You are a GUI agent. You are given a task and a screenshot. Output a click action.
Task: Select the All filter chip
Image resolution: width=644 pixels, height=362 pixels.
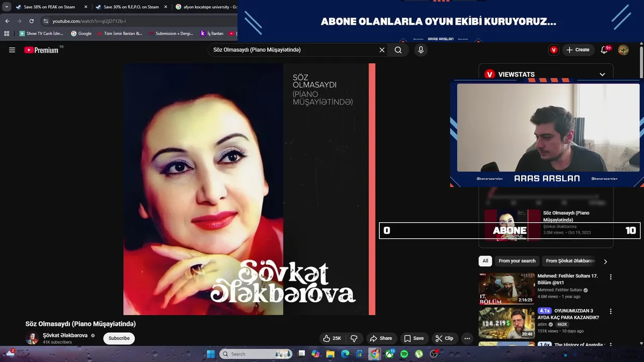(485, 261)
